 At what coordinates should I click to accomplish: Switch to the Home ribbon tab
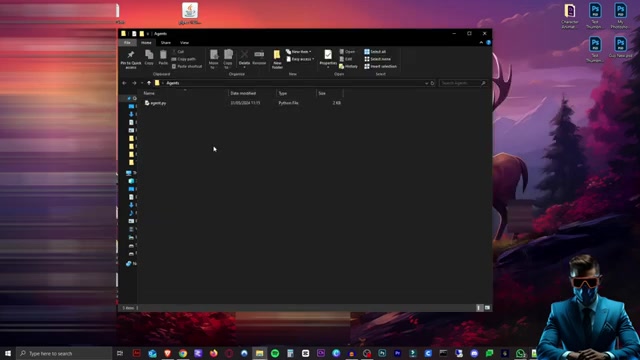[146, 42]
